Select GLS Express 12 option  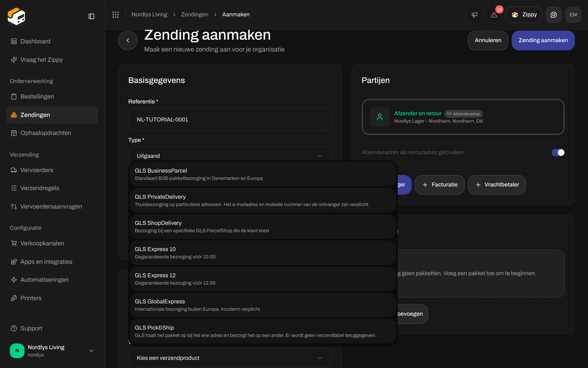click(x=263, y=279)
